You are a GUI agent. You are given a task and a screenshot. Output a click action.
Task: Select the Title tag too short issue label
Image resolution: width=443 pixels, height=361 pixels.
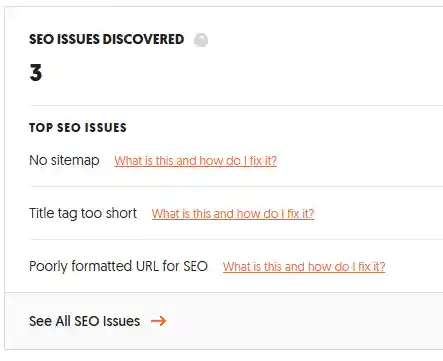coord(83,213)
